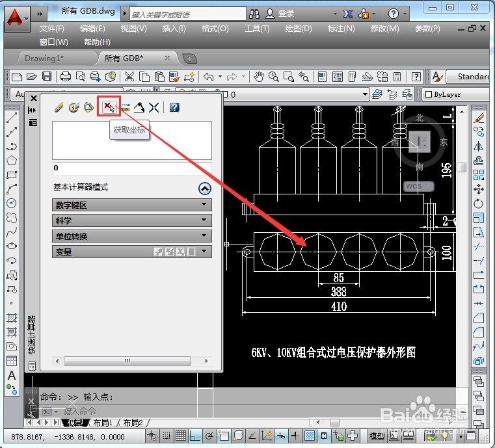Image resolution: width=495 pixels, height=448 pixels.
Task: Select the Polygon draw tool
Action: [12, 160]
